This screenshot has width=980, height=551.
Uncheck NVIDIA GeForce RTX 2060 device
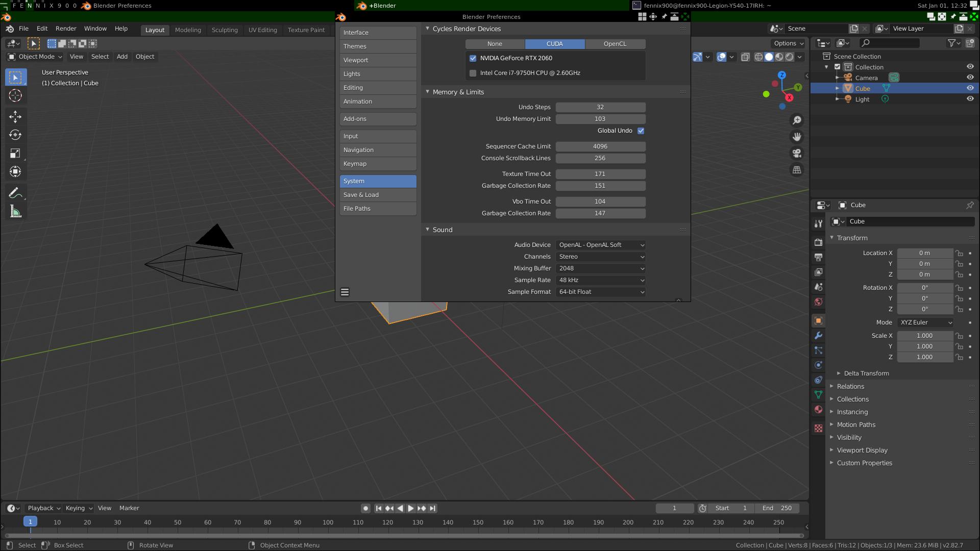click(x=473, y=58)
